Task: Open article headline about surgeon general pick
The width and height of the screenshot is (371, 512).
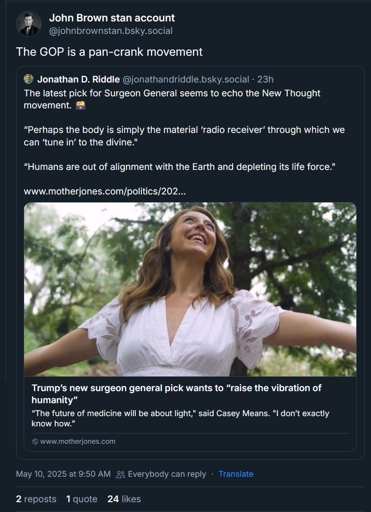Action: pyautogui.click(x=176, y=394)
